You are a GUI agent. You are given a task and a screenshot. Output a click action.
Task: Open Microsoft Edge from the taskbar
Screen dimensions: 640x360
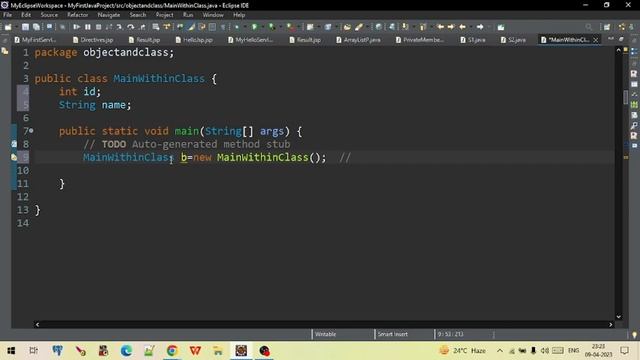point(126,351)
